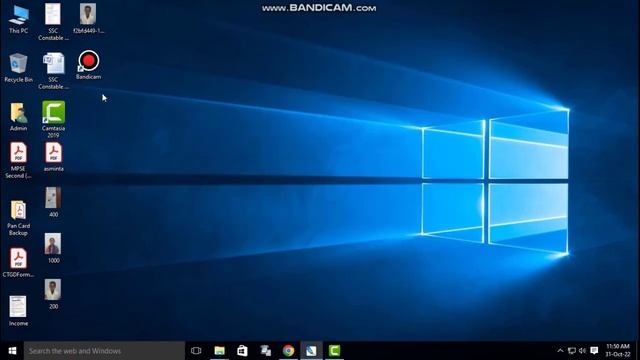
Task: Launch Camtasia 2019 desktop shortcut
Action: 53,119
